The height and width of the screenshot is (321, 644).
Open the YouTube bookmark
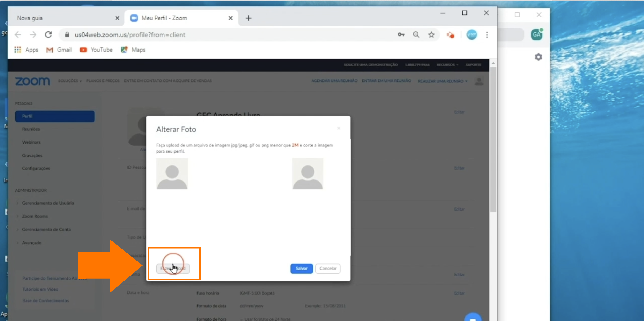96,50
